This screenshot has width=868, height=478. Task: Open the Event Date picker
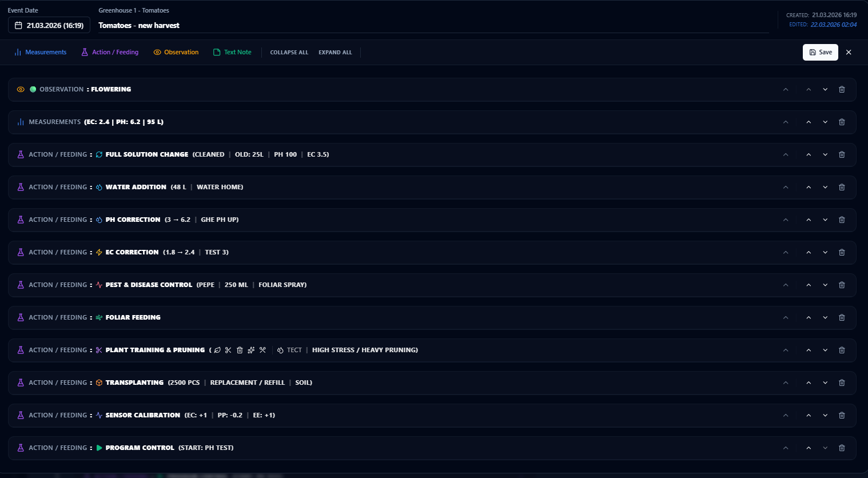coord(49,25)
